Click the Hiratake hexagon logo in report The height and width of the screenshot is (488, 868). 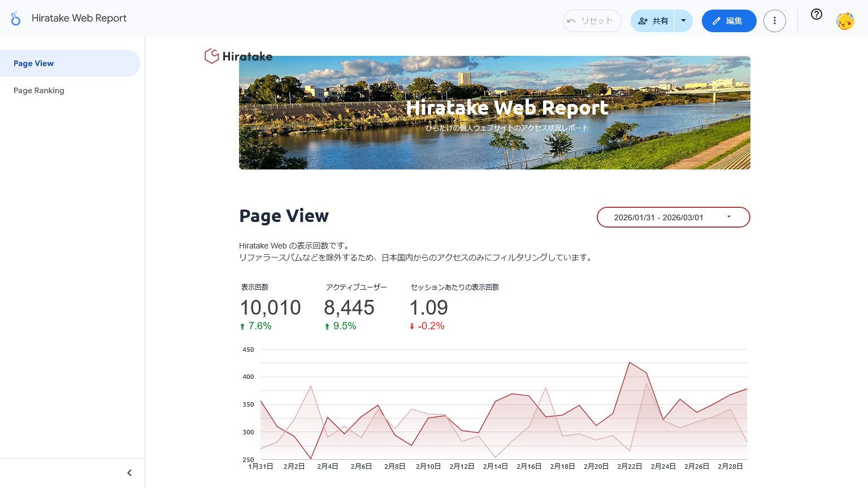tap(211, 56)
